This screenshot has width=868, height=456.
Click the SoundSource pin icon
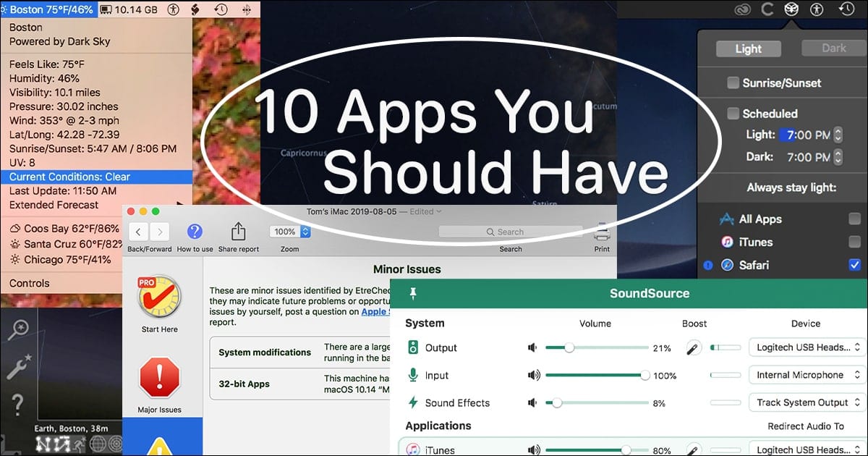(x=414, y=293)
